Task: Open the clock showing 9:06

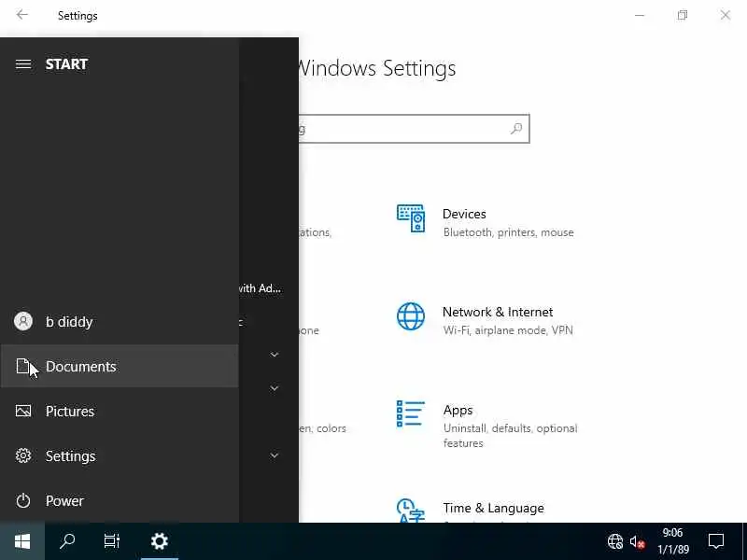Action: [672, 541]
